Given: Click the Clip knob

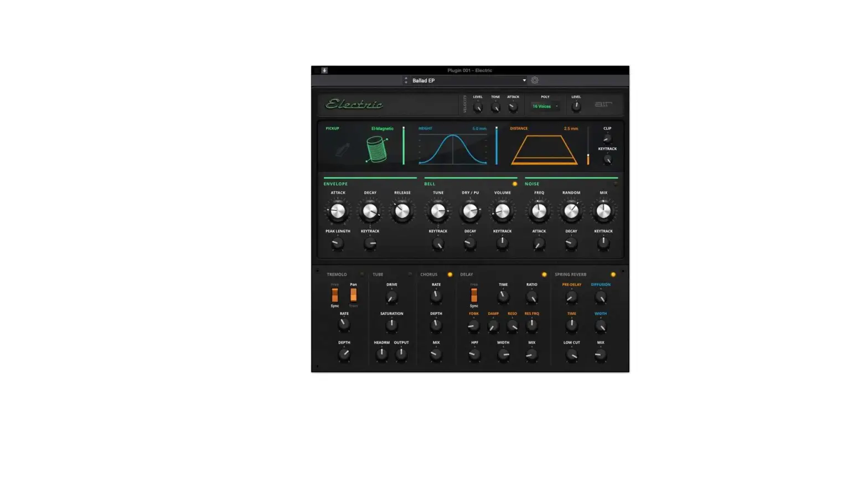Looking at the screenshot, I should tap(607, 138).
